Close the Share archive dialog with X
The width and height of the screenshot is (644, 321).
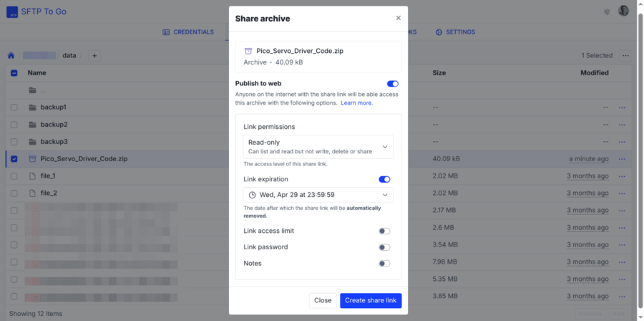(x=399, y=18)
